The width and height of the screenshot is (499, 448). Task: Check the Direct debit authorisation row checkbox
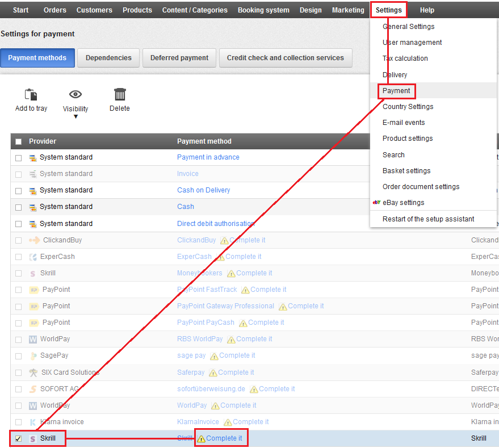(19, 224)
